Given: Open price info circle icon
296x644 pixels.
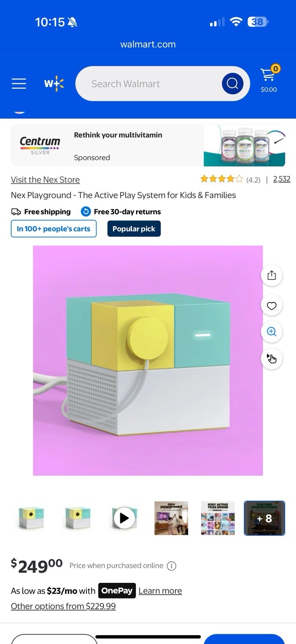Looking at the screenshot, I should [x=172, y=566].
